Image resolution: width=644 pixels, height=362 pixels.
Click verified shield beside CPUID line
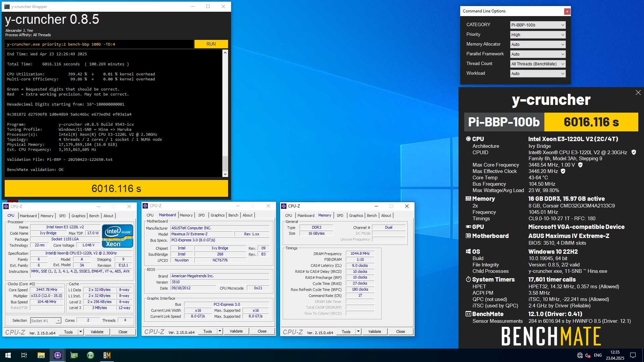tap(634, 152)
